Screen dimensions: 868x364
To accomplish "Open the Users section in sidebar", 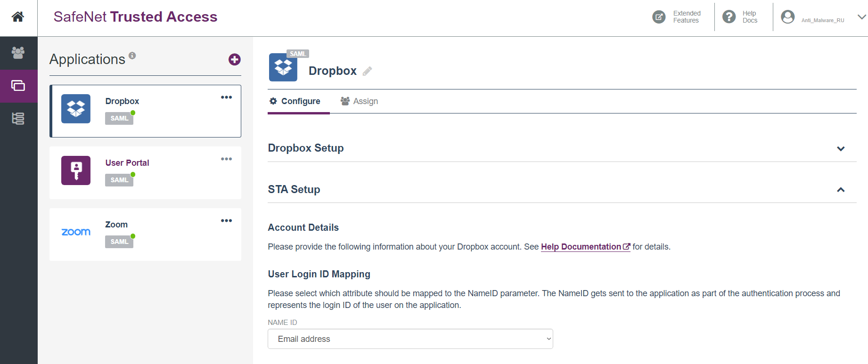I will 18,53.
